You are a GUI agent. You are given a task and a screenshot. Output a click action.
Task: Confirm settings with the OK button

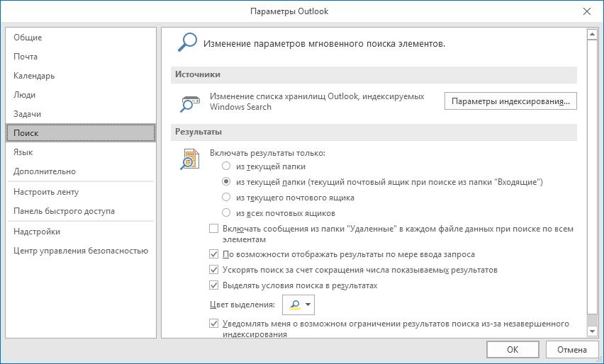point(513,349)
